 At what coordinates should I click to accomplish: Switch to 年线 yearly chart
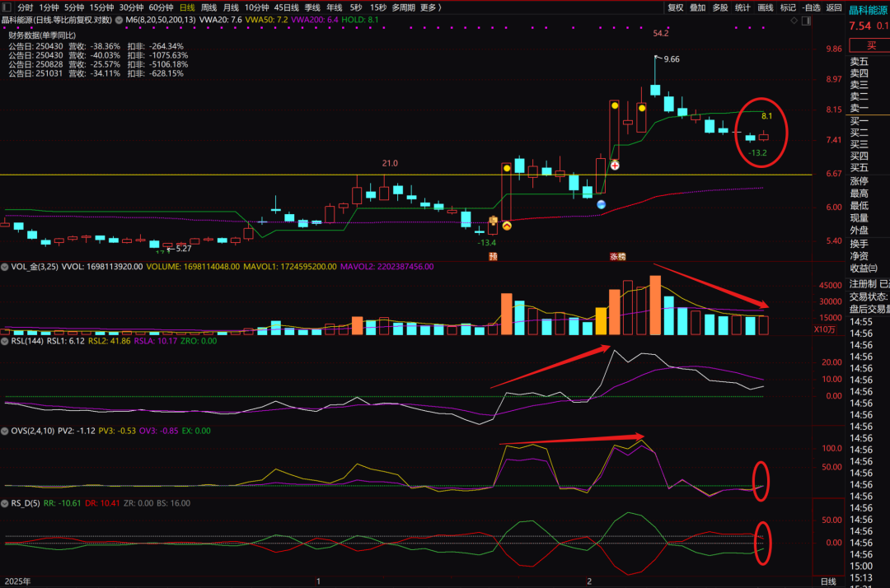[x=335, y=7]
